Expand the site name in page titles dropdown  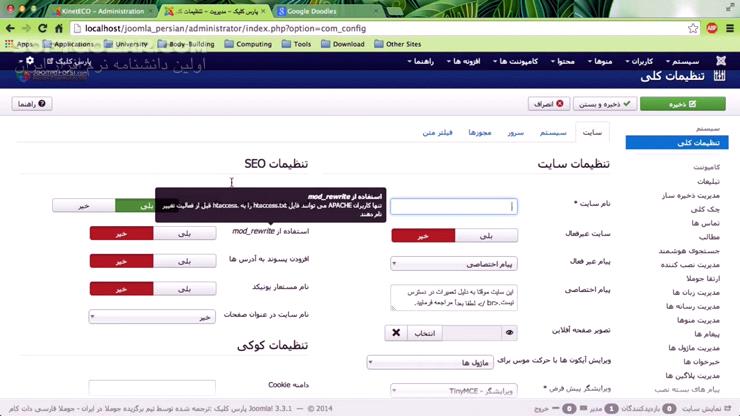(x=152, y=317)
